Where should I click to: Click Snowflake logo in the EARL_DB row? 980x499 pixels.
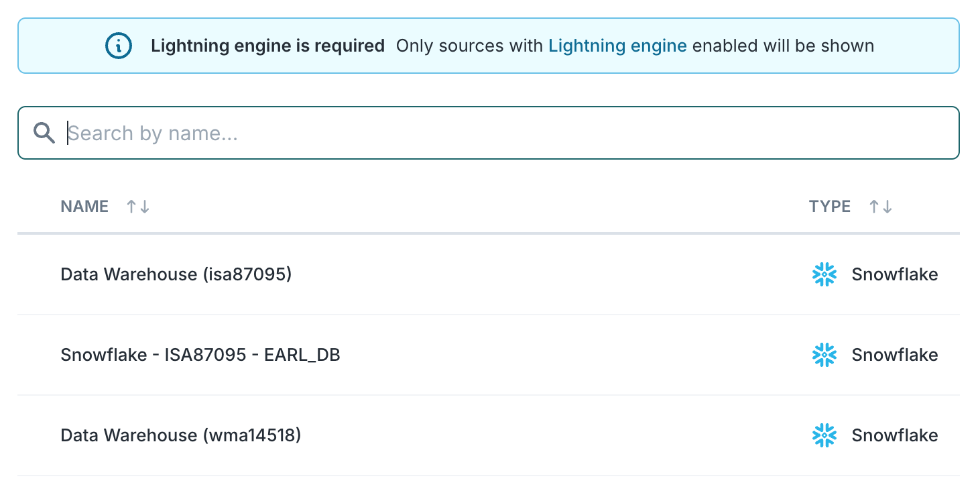[824, 355]
